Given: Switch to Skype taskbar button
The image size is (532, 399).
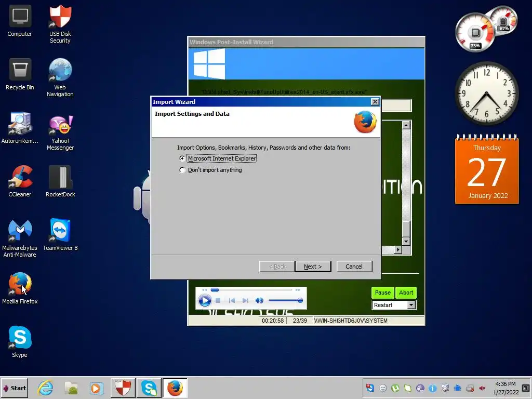Looking at the screenshot, I should point(149,388).
